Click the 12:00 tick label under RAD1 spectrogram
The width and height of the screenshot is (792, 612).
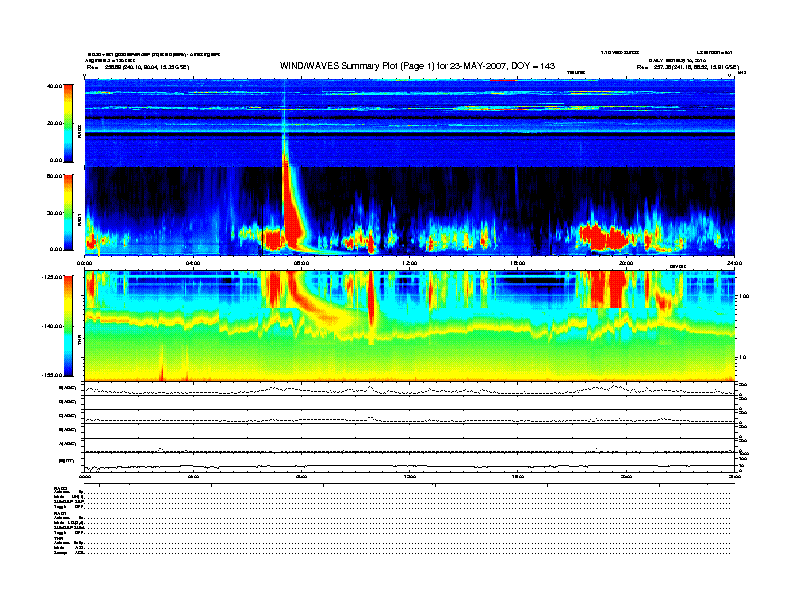410,263
